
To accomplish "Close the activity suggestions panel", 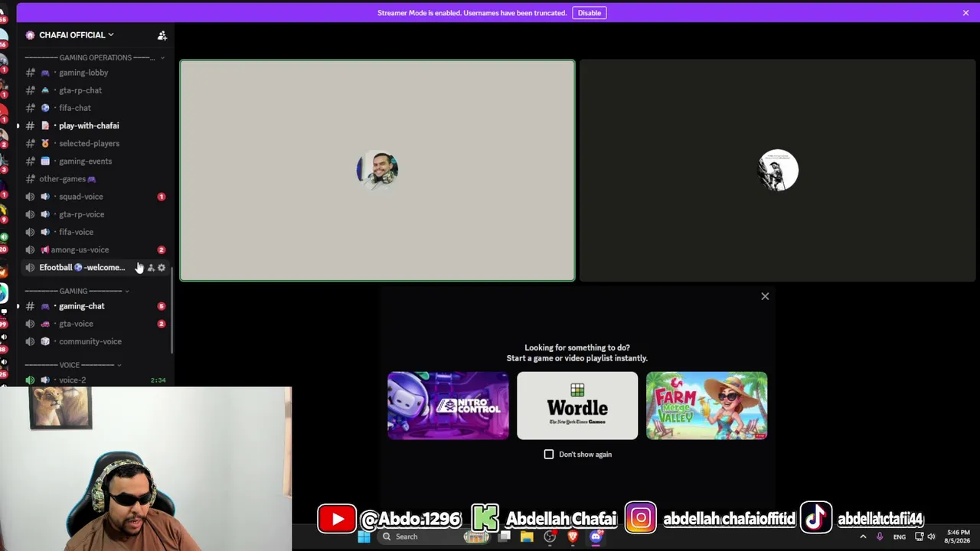I will coord(765,296).
